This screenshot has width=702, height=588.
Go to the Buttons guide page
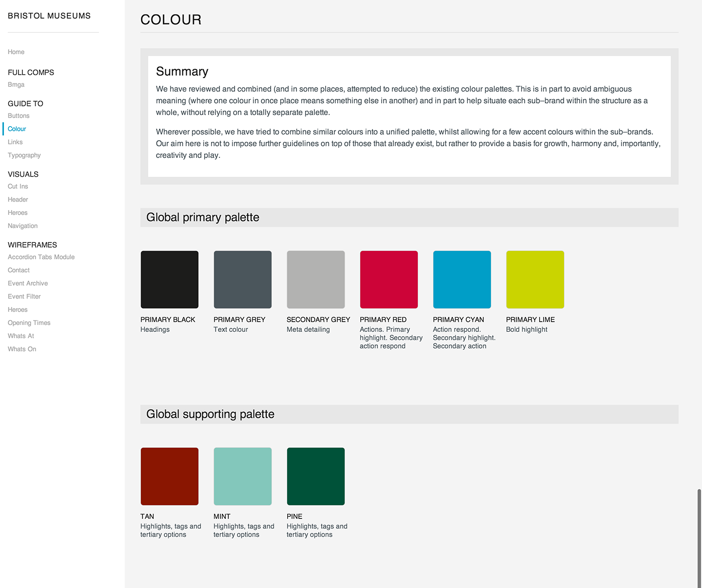[x=19, y=116]
